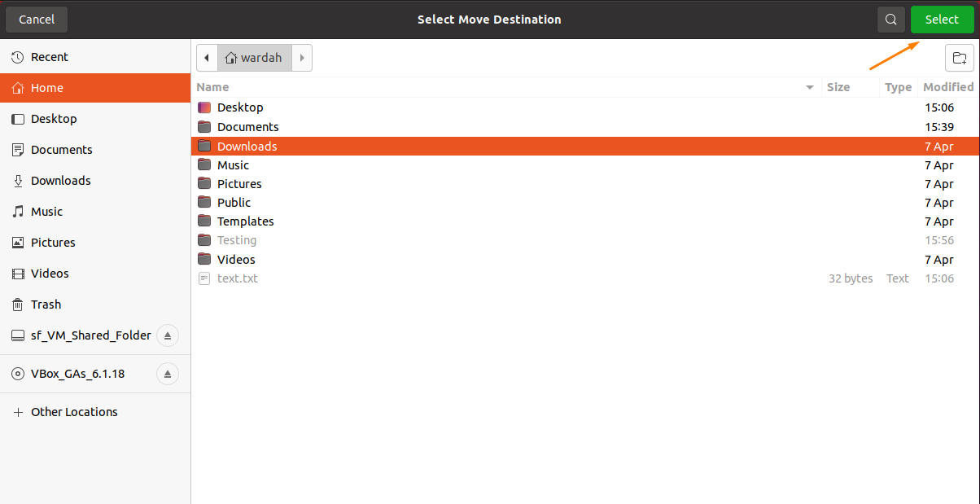Open the Name column sort dropdown arrow
Screen dimensions: 980x504
pyautogui.click(x=809, y=87)
